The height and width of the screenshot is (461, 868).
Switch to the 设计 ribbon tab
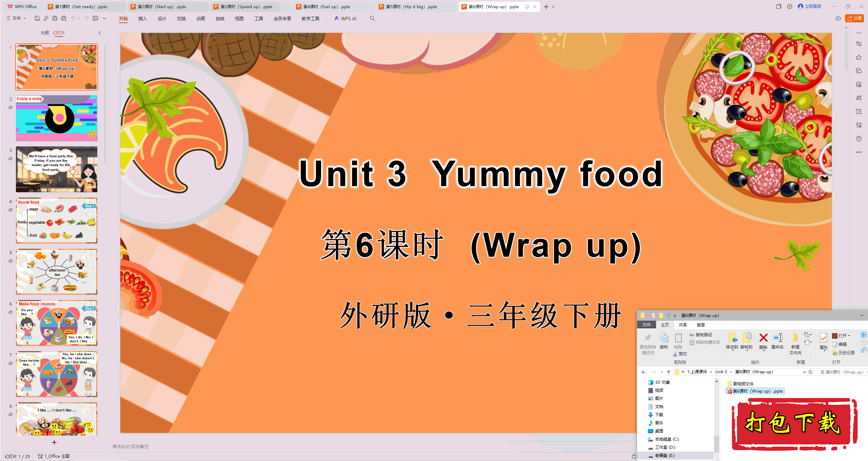click(x=162, y=19)
